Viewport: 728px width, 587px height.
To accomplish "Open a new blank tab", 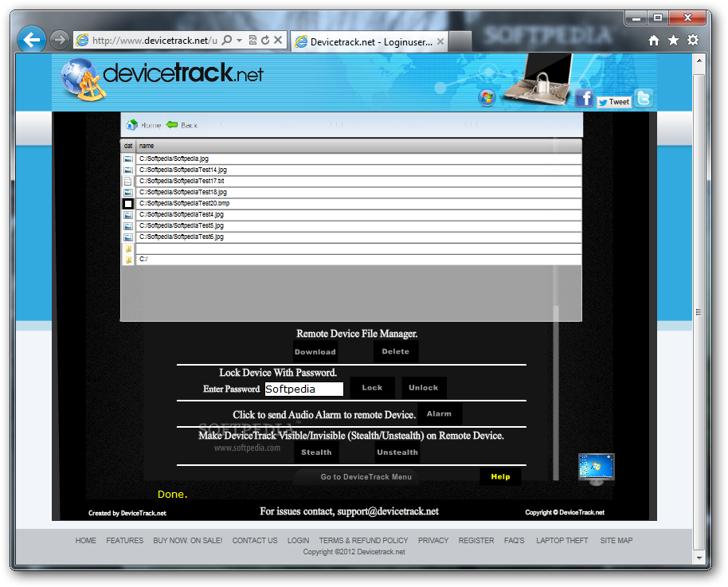I will click(460, 41).
